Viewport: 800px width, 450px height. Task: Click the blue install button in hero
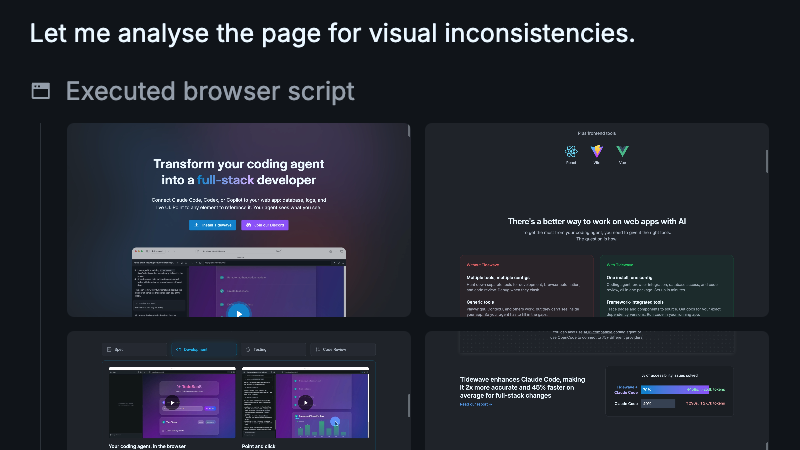[212, 225]
